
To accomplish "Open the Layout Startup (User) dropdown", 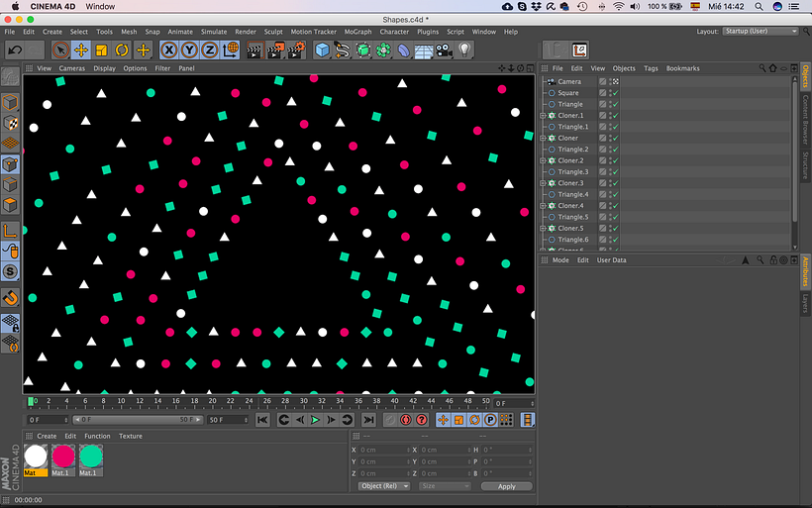I will point(761,31).
